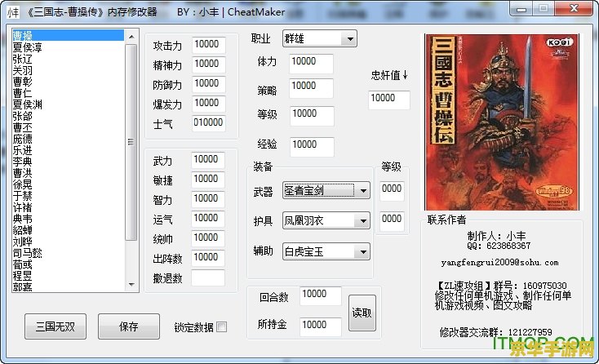Image resolution: width=599 pixels, height=364 pixels.
Task: Select 曹操 in the character list
Action: (x=68, y=36)
